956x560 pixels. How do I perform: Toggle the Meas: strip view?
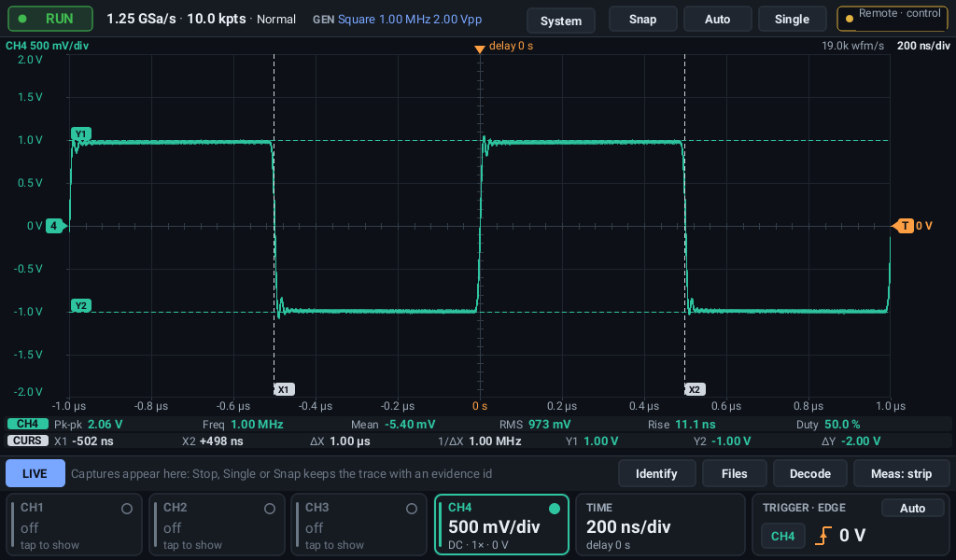click(x=901, y=473)
